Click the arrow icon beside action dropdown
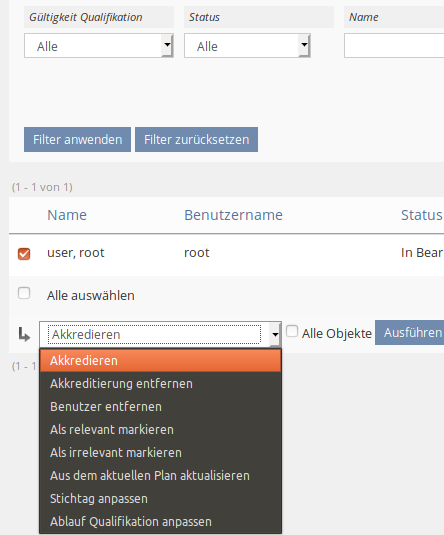This screenshot has height=535, width=444. click(x=24, y=334)
